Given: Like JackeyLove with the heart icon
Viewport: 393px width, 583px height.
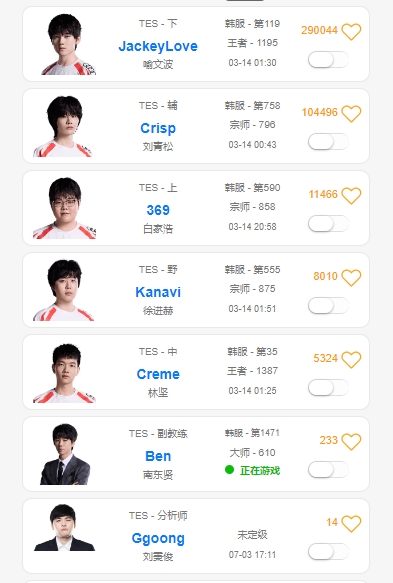Looking at the screenshot, I should click(x=351, y=31).
